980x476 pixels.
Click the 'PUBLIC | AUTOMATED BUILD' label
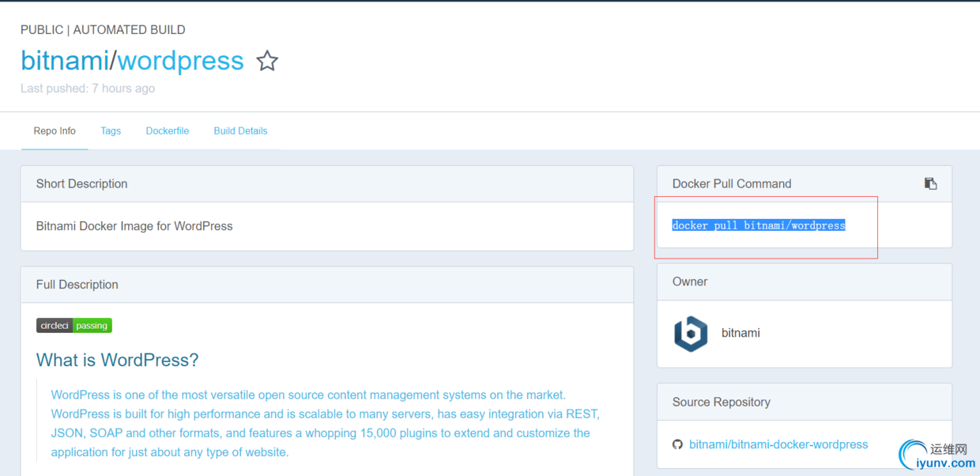[103, 30]
